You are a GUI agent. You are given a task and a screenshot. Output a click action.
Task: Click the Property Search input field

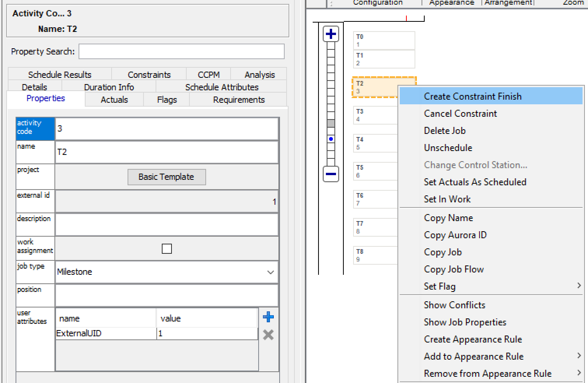point(181,52)
